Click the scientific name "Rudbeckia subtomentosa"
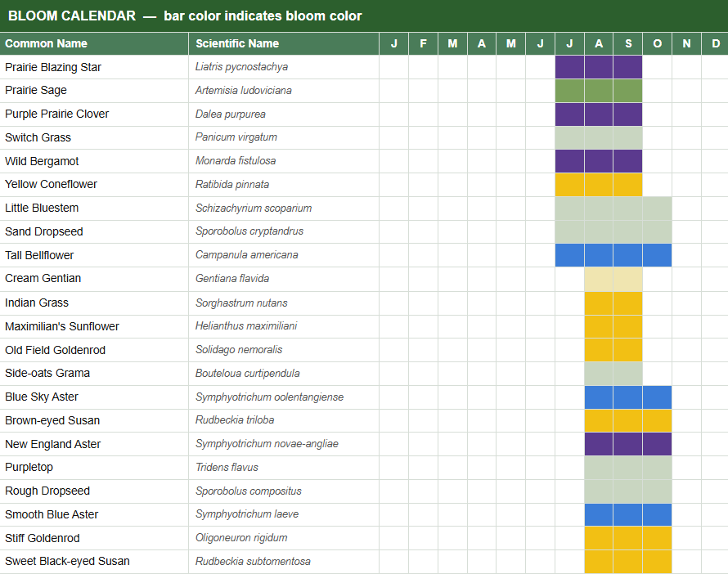Screen dimensions: 728x574 [x=253, y=562]
